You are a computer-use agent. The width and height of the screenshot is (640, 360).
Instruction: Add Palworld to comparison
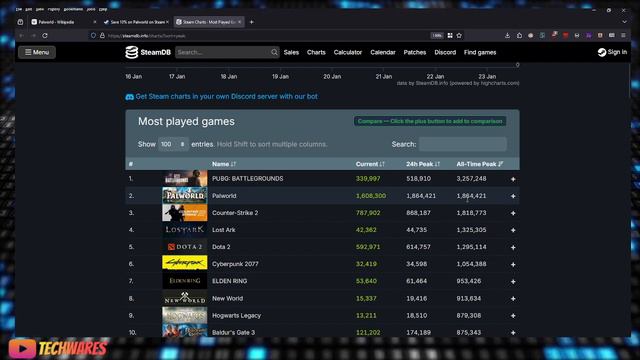click(x=513, y=196)
